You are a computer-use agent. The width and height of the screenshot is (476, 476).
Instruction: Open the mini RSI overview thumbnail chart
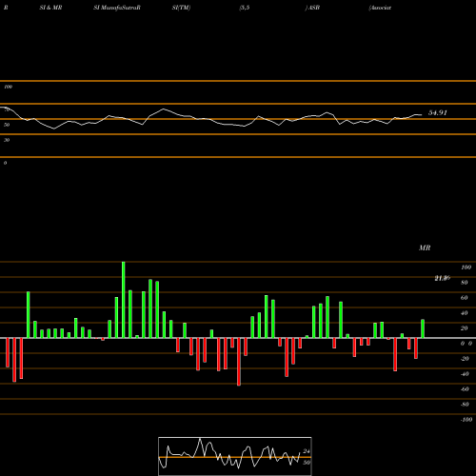[235, 456]
